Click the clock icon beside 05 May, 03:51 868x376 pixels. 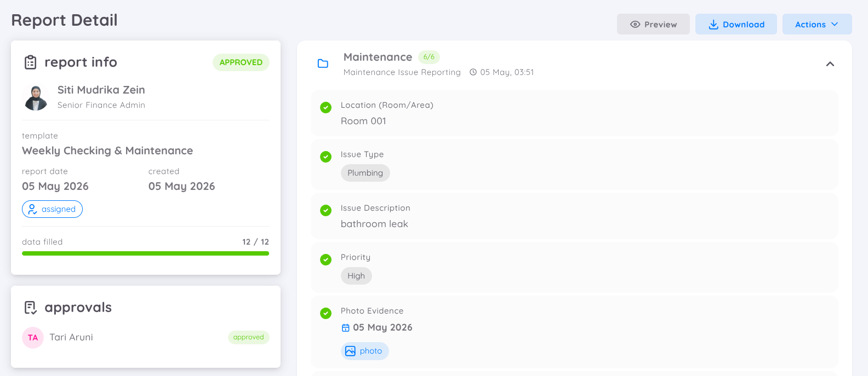[473, 72]
